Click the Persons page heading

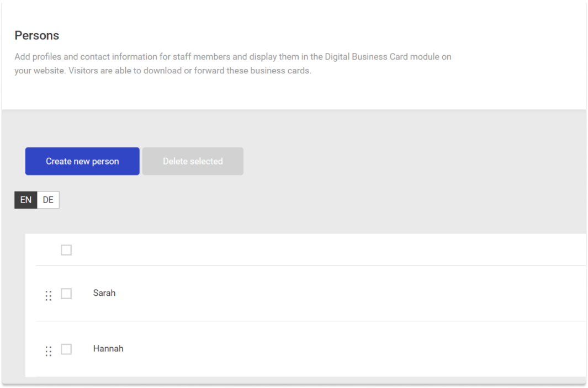click(36, 35)
